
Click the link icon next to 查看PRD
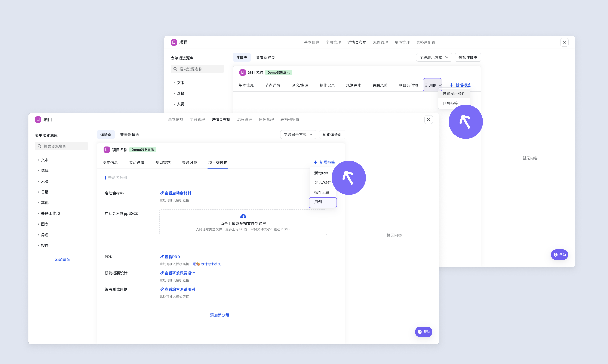pyautogui.click(x=162, y=257)
